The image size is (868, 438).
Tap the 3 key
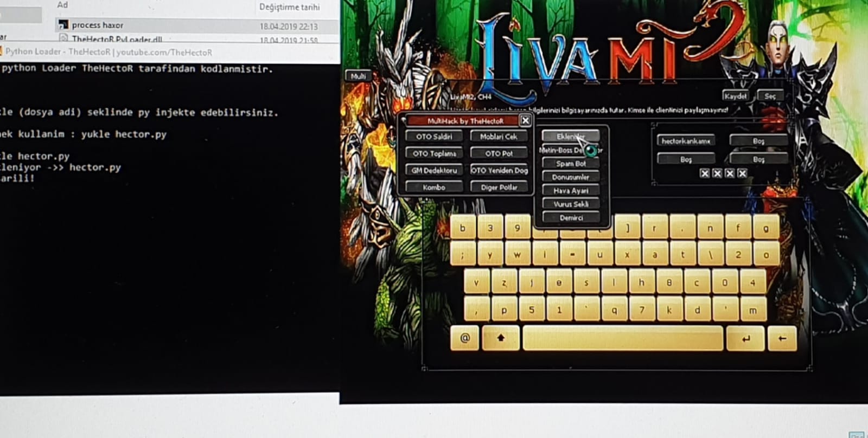click(x=490, y=228)
